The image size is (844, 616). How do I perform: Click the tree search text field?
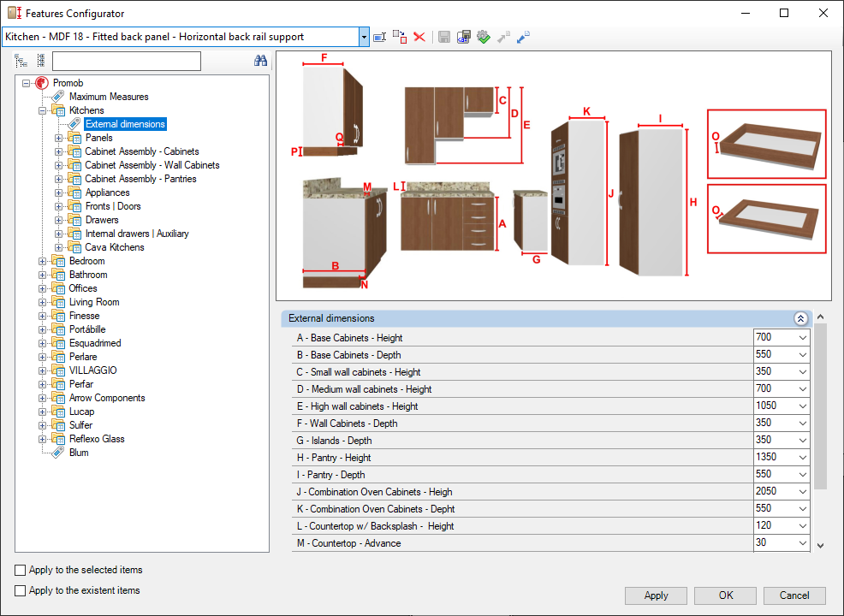point(127,62)
